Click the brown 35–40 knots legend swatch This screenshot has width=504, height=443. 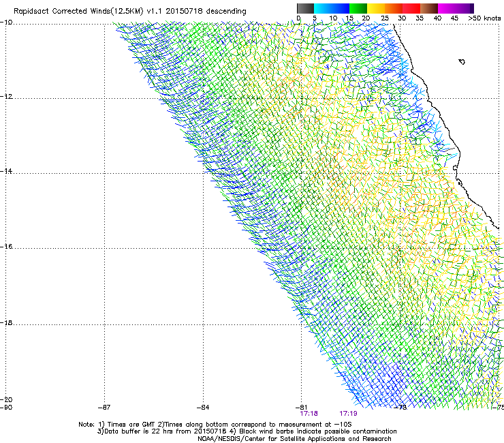[x=429, y=8]
